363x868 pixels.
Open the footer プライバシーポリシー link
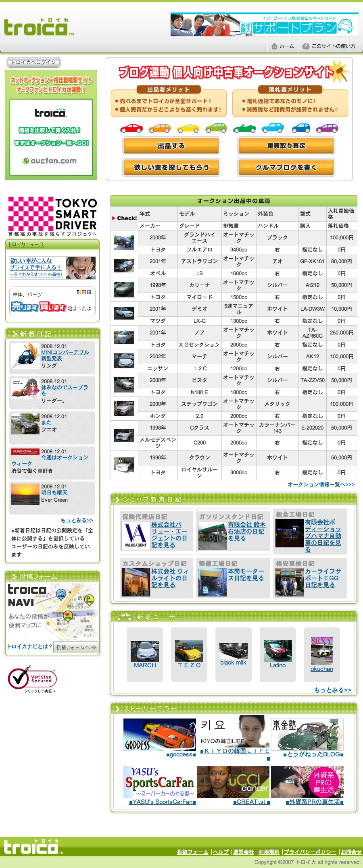click(310, 852)
